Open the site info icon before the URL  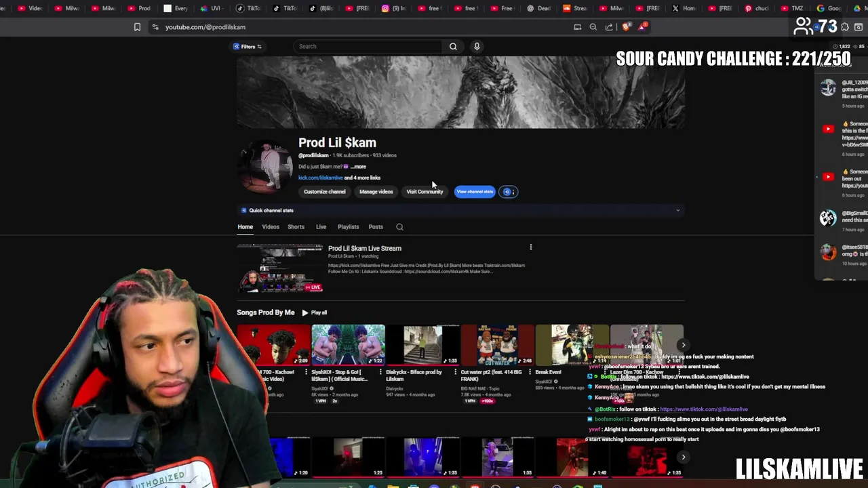click(x=155, y=27)
